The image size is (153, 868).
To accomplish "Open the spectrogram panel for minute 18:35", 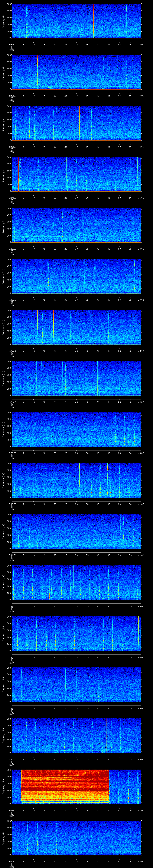I will 76,225.
